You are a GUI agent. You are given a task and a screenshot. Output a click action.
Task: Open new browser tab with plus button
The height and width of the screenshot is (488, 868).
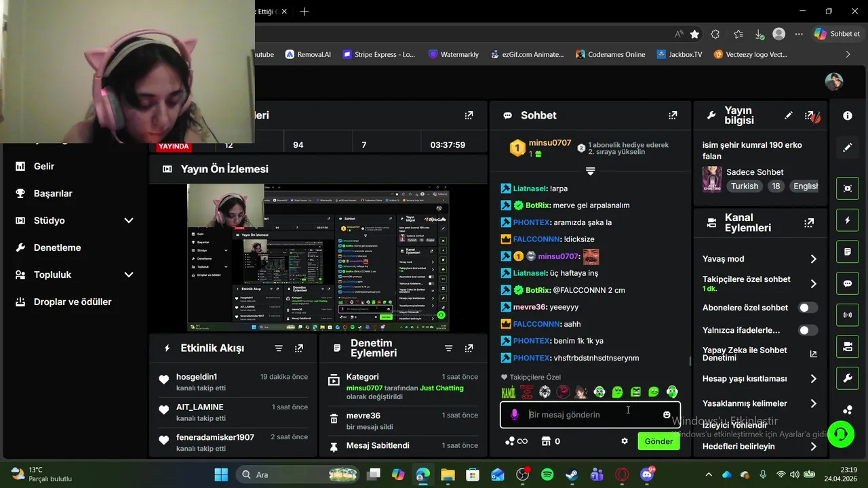pyautogui.click(x=304, y=12)
